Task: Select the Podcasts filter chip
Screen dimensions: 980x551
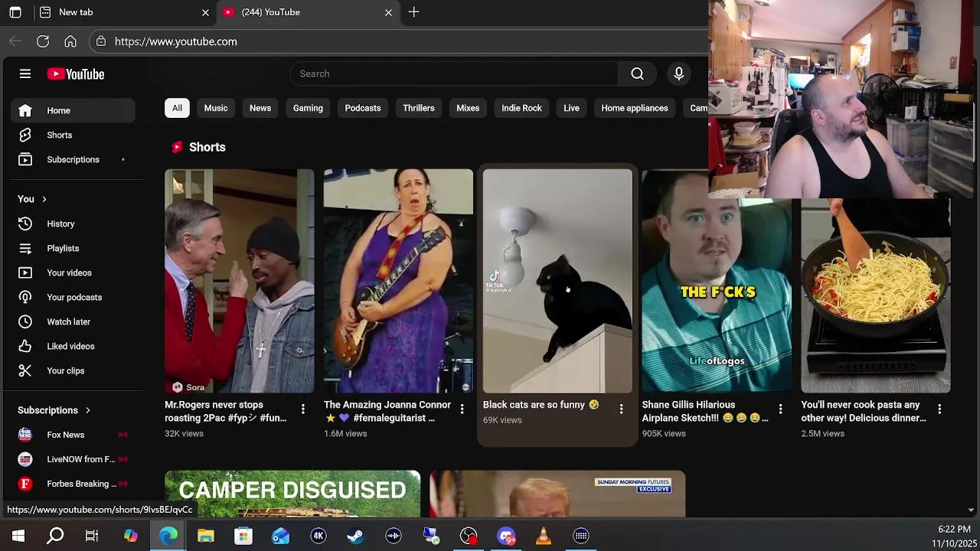Action: click(x=363, y=108)
